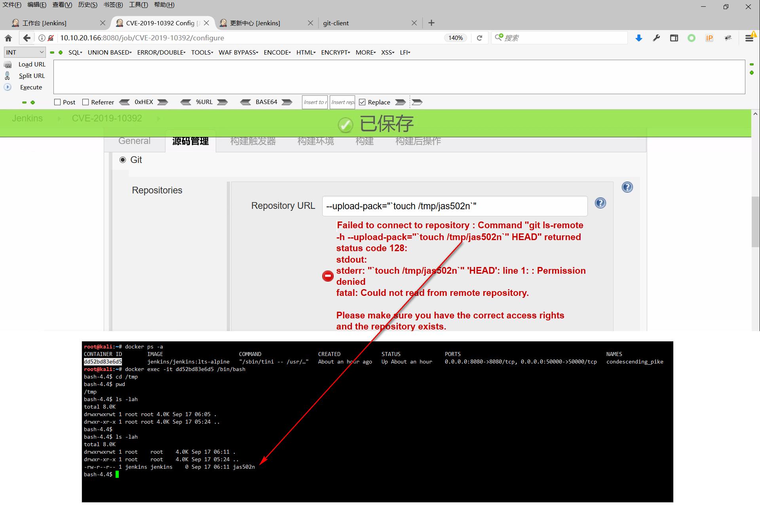Expand the UNION BASED dropdown menu

[x=109, y=52]
